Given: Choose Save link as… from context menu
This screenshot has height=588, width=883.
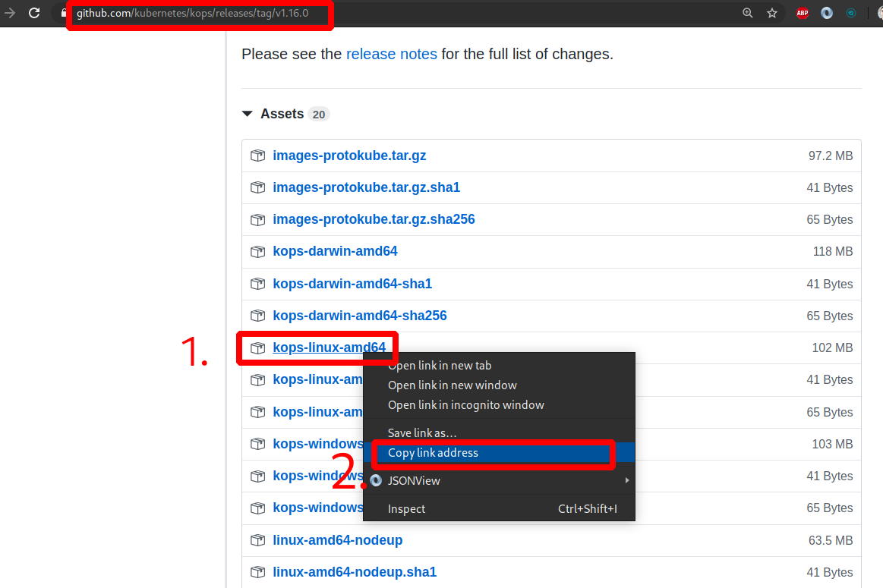Looking at the screenshot, I should tap(499, 433).
